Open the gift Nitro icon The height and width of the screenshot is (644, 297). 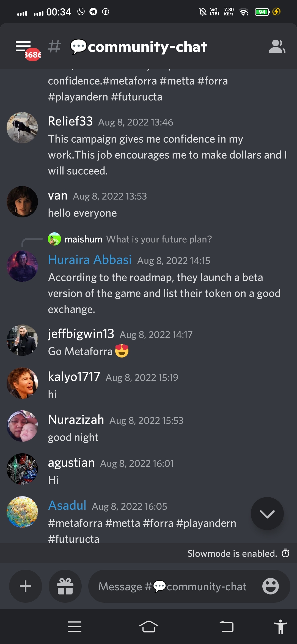[65, 586]
